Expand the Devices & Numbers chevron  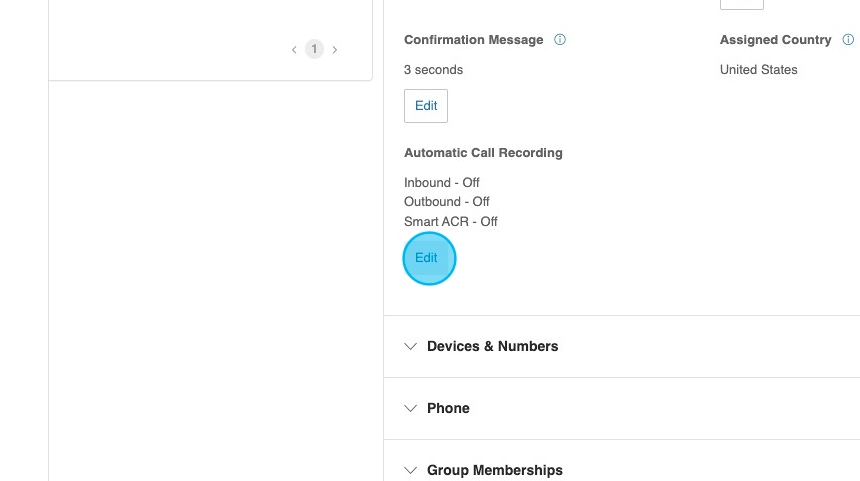[x=410, y=347]
